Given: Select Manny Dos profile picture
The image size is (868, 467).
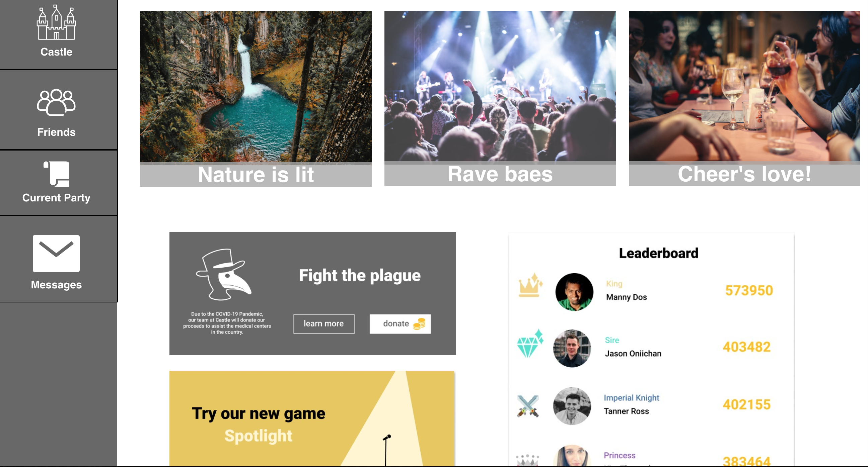Looking at the screenshot, I should click(x=574, y=292).
